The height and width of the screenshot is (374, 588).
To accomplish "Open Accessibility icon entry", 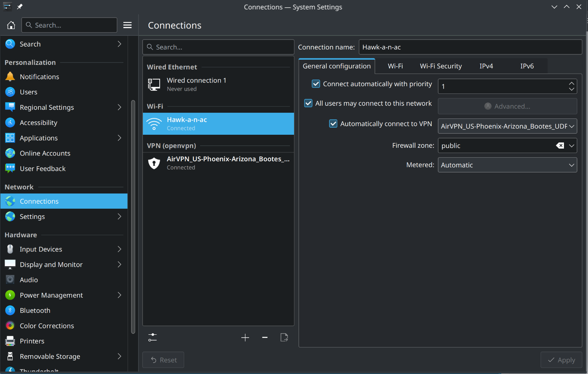I will click(x=10, y=122).
